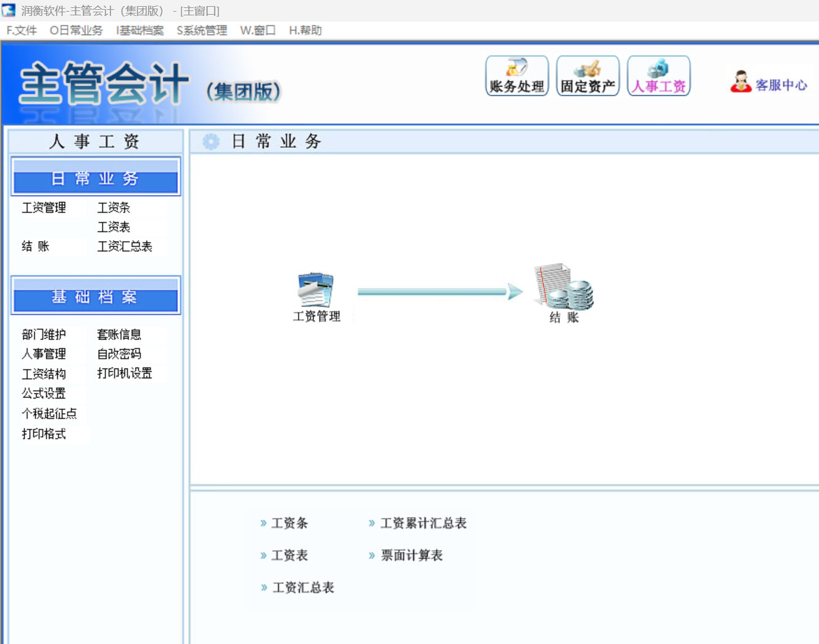Click the application icon in title bar
Viewport: 819px width, 644px height.
pyautogui.click(x=9, y=10)
